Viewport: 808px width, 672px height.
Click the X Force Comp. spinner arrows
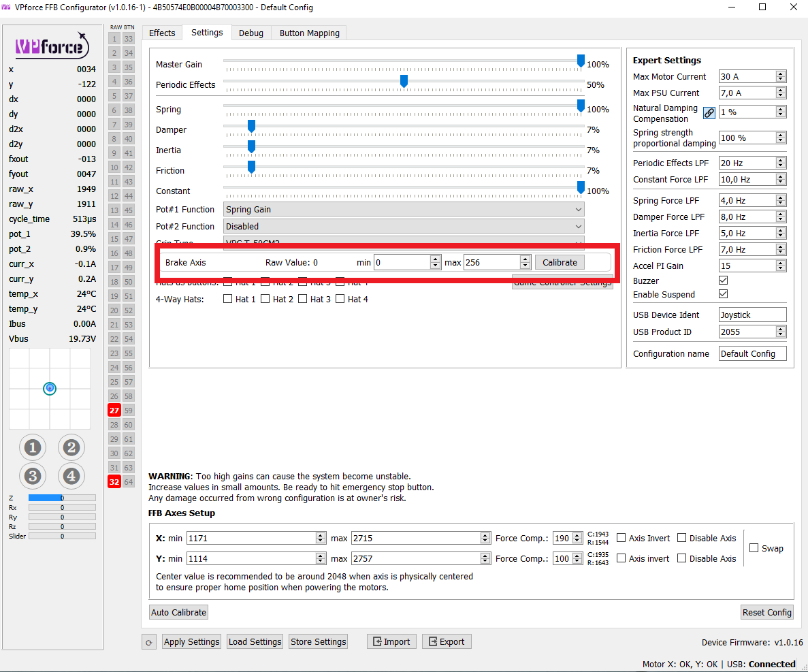coord(577,538)
